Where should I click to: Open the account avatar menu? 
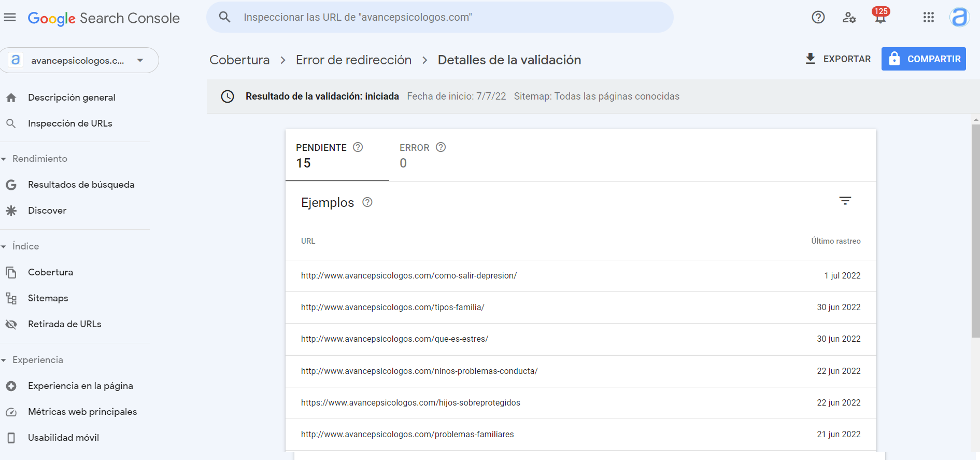pos(959,18)
